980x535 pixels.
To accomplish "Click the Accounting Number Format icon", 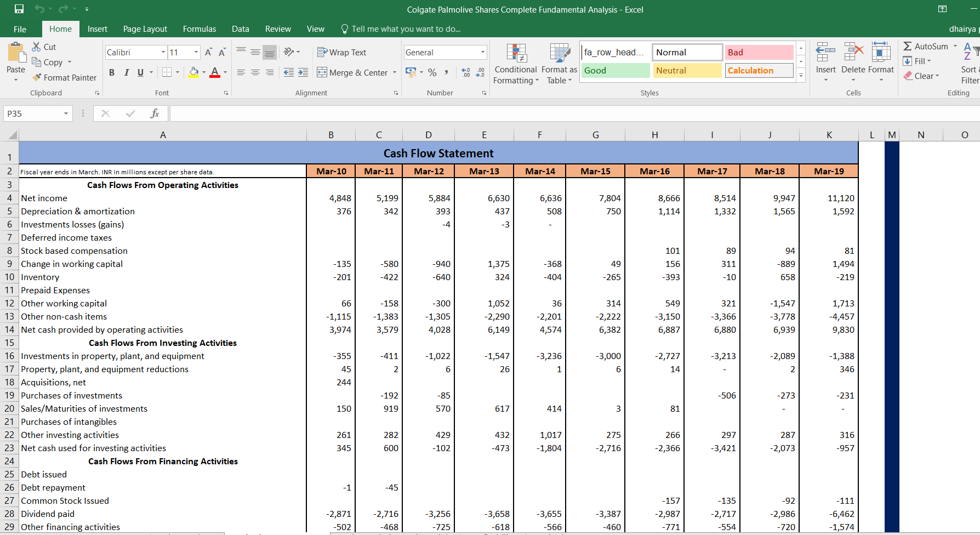I will click(411, 72).
